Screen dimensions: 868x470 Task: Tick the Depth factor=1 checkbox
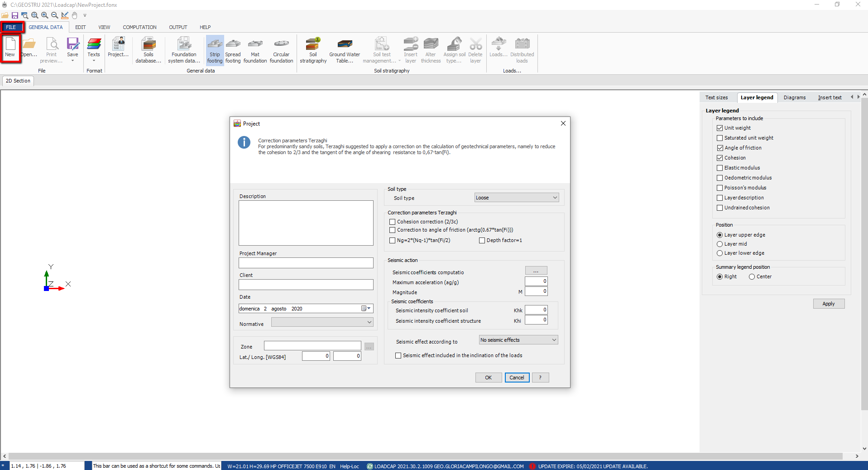click(482, 241)
